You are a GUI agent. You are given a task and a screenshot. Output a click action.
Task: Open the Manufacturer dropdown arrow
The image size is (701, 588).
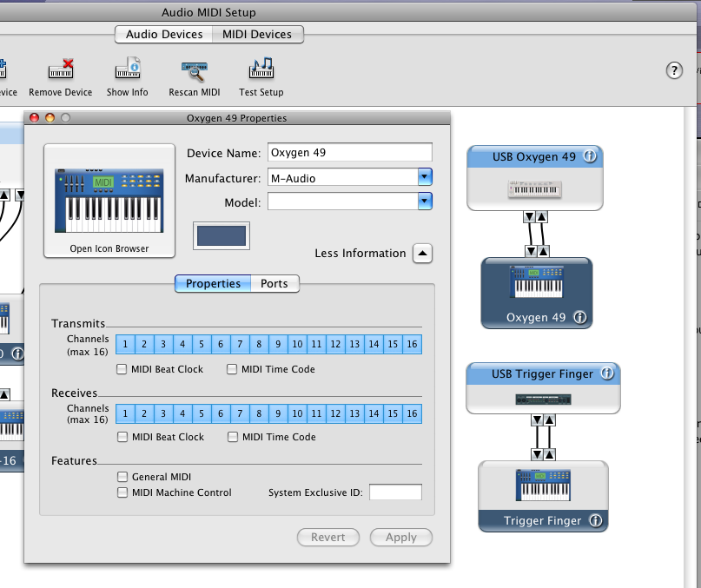click(x=425, y=177)
